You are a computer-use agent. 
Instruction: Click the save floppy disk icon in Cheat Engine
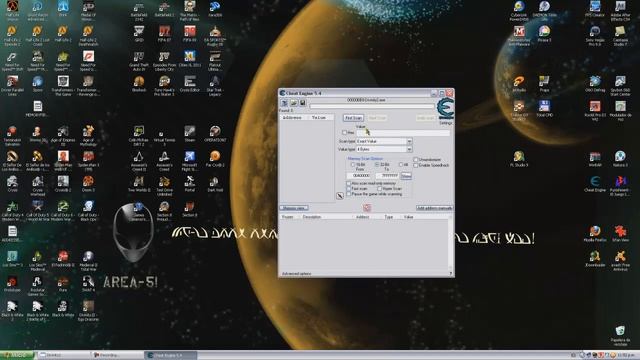click(x=302, y=103)
